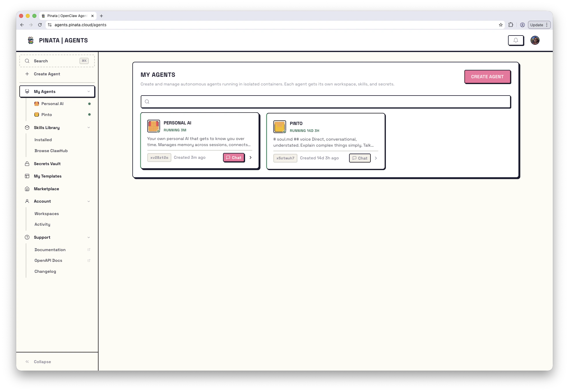Image resolution: width=569 pixels, height=392 pixels.
Task: Select Workspaces under Account
Action: click(x=47, y=214)
